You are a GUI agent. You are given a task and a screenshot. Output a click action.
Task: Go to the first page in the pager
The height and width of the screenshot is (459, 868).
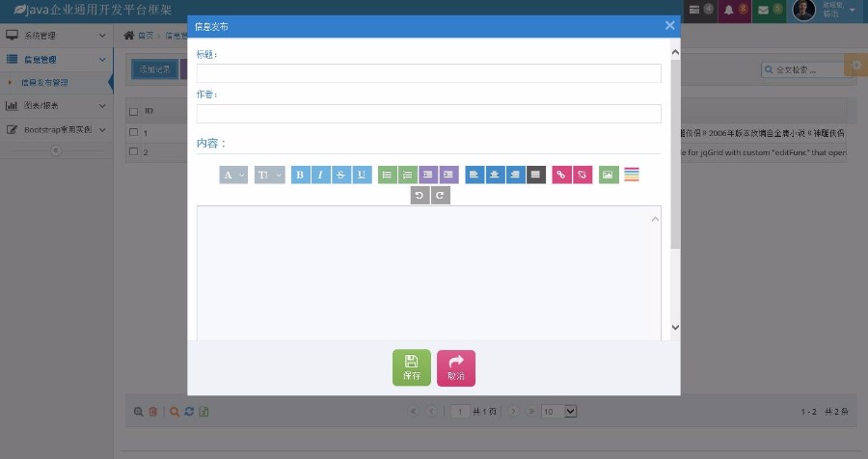coord(413,412)
